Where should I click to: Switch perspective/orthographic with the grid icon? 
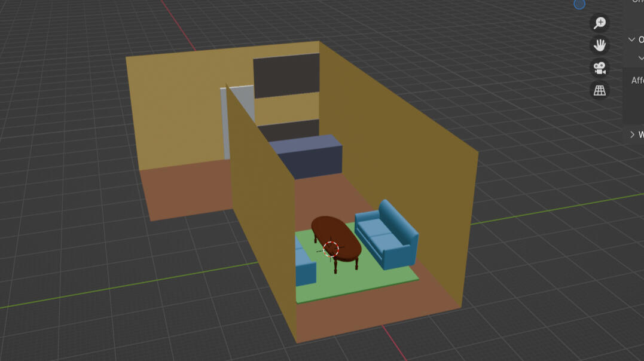(x=599, y=90)
